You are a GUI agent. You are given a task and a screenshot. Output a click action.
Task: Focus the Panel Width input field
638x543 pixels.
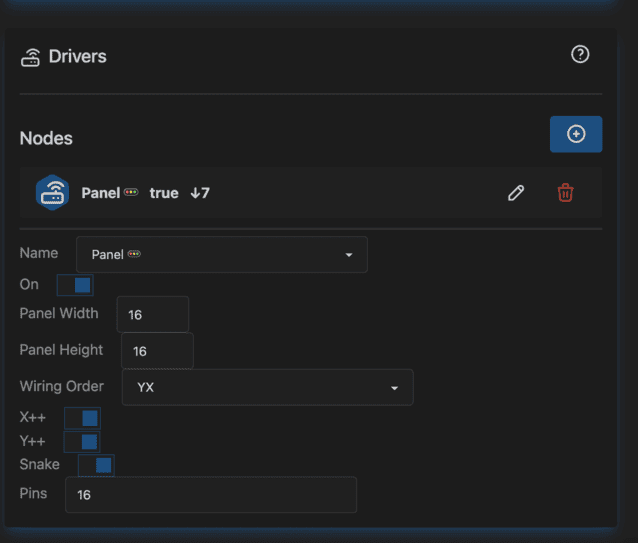click(x=153, y=314)
